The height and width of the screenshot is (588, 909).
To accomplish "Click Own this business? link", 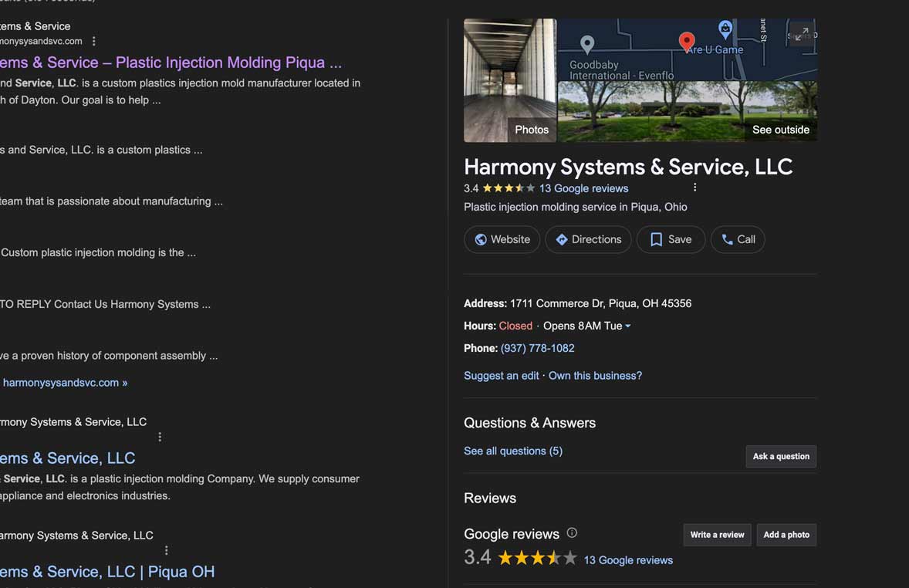I will coord(596,376).
